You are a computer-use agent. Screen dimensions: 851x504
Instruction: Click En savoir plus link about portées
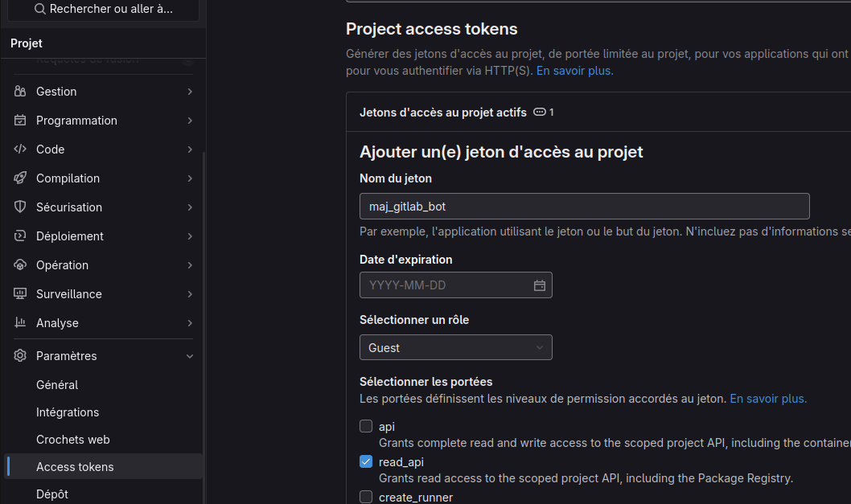[768, 399]
